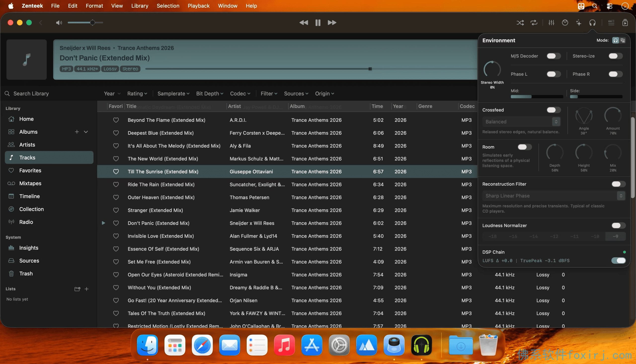Viewport: 636px width, 364px height.
Task: Toggle the M/S Decoder switch
Action: click(x=554, y=56)
